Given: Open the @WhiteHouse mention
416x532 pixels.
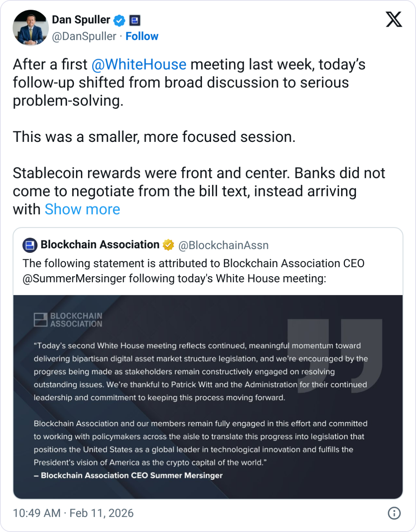Looking at the screenshot, I should (139, 64).
